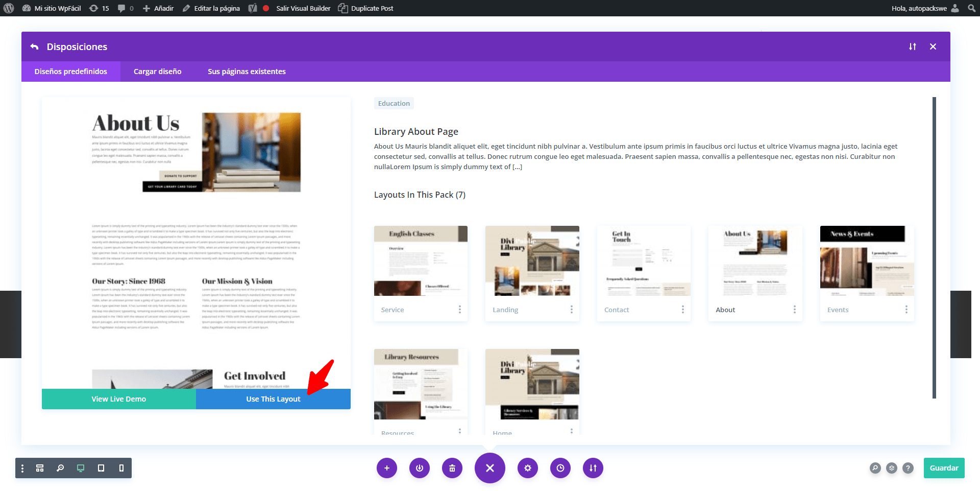
Task: Select the Contact layout thumbnail
Action: [644, 261]
